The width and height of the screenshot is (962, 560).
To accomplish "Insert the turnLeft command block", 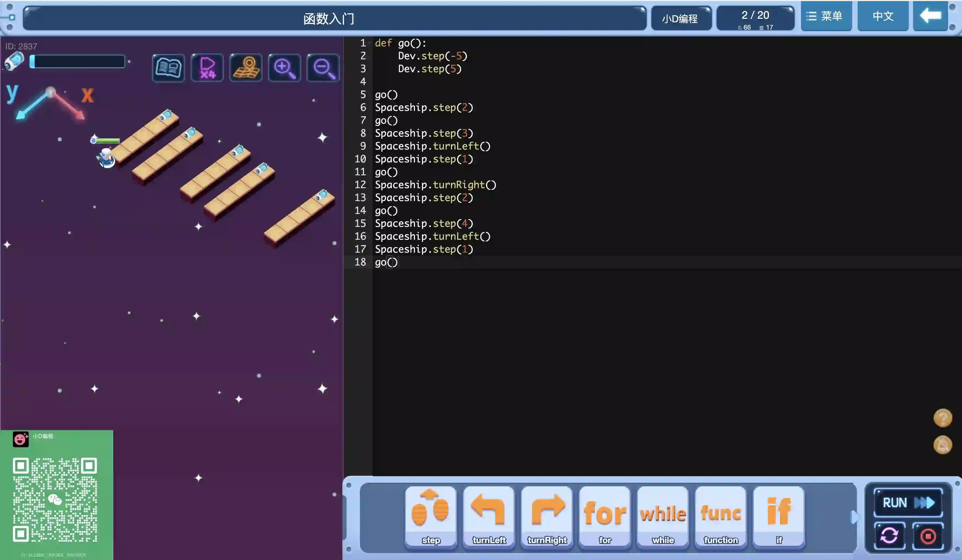I will [489, 516].
